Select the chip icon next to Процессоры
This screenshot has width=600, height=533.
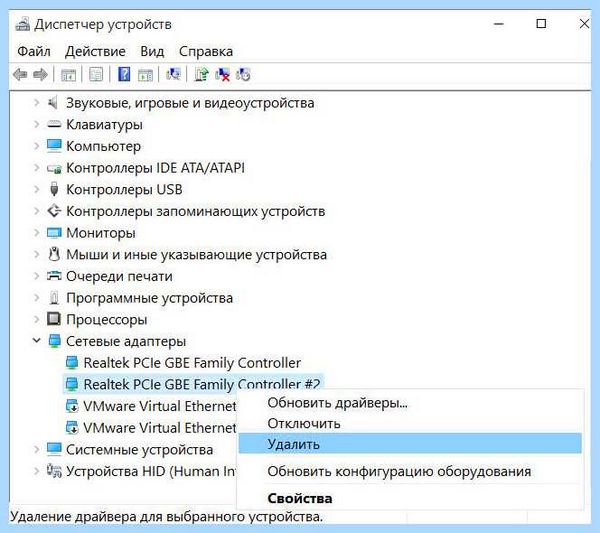(x=54, y=319)
